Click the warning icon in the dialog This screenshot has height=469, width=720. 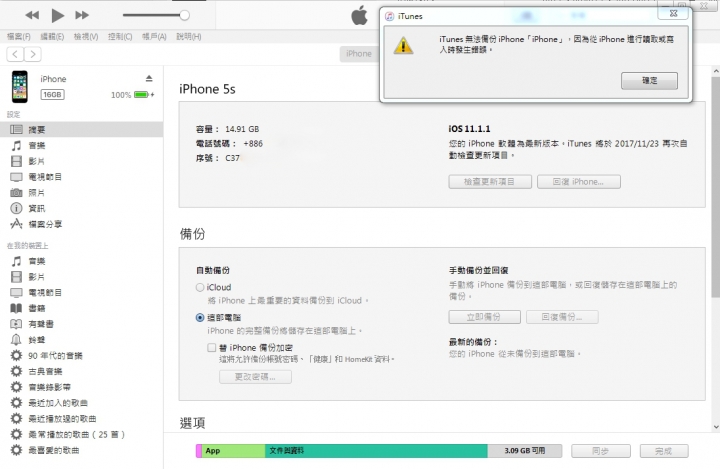point(403,45)
